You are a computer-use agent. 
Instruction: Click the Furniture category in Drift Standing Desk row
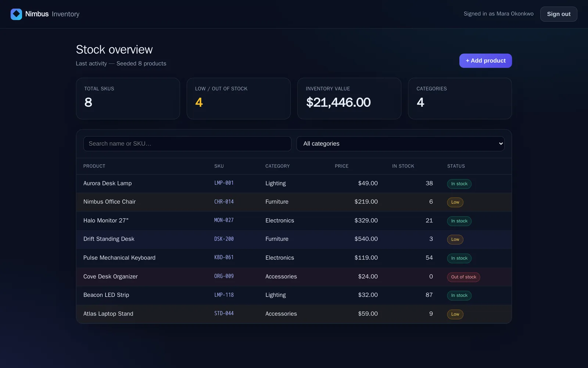277,239
